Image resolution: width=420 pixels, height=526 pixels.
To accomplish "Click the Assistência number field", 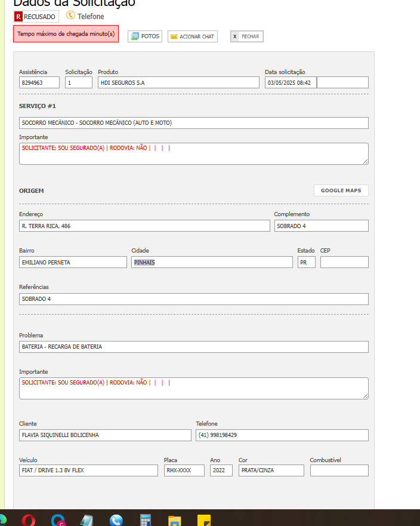I will click(x=39, y=83).
